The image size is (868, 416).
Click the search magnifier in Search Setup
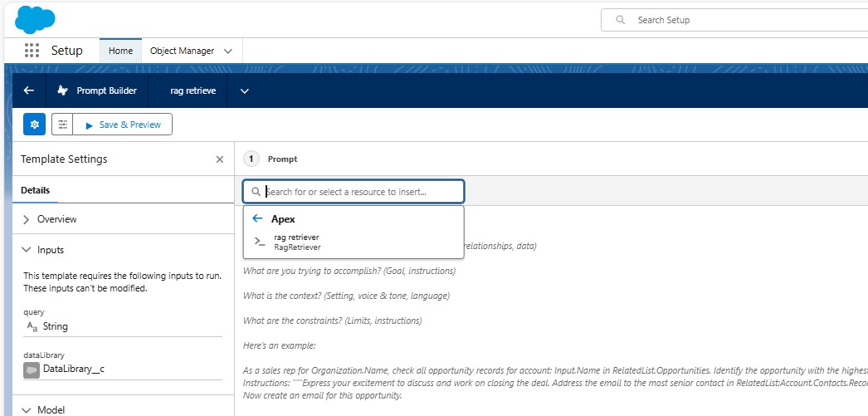[621, 20]
